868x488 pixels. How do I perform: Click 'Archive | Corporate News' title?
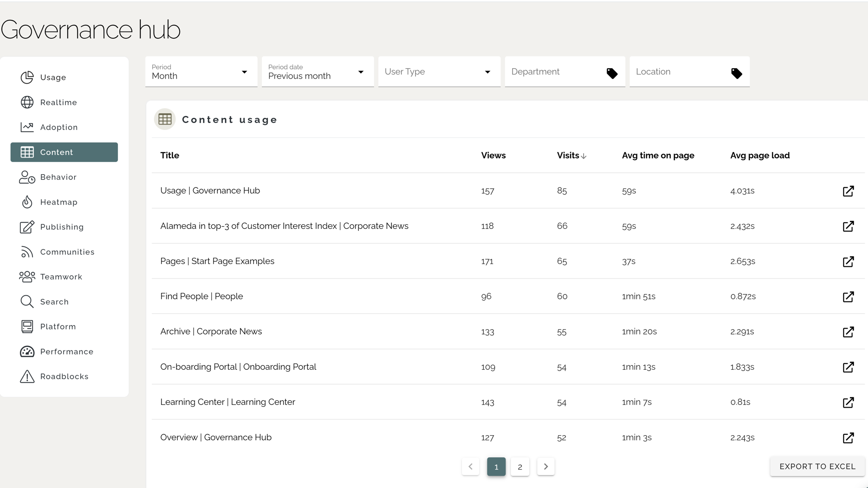(x=211, y=331)
